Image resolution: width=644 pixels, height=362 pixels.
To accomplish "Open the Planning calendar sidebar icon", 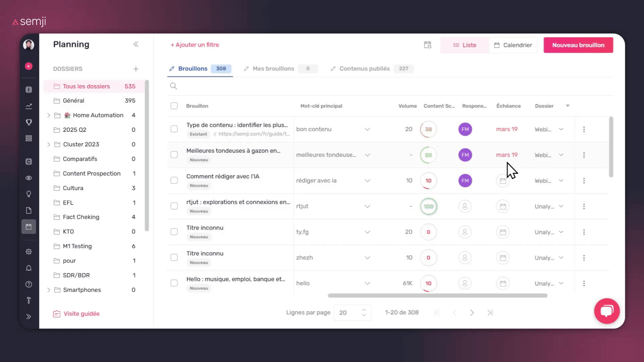I will tap(29, 227).
